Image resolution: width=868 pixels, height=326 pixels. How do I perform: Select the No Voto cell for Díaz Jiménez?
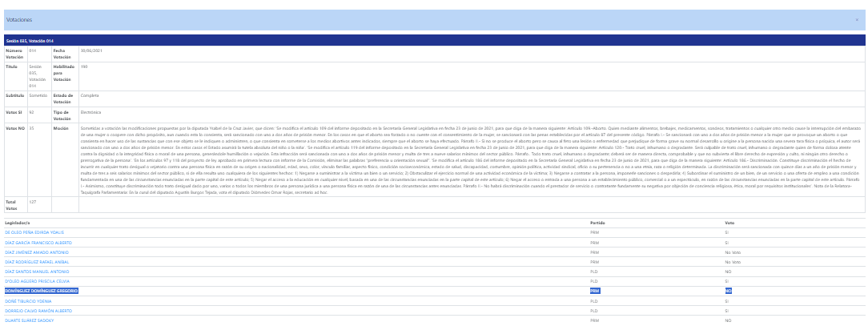pyautogui.click(x=731, y=252)
